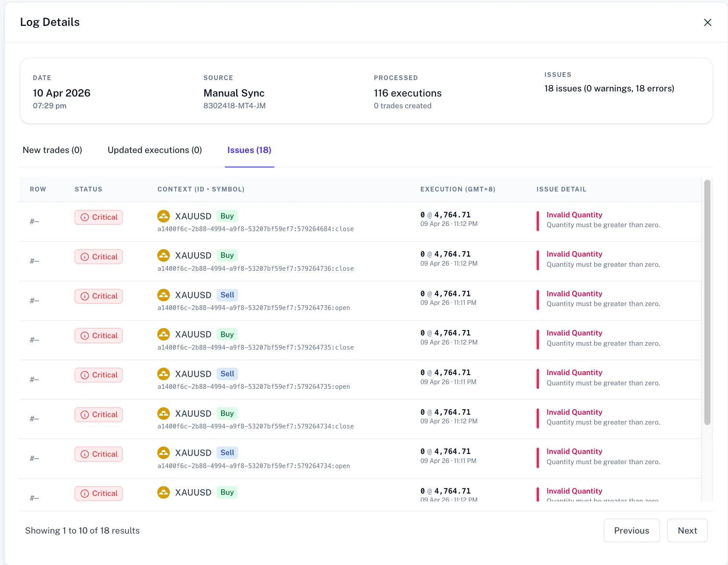Open the Updated executions (0) tab
This screenshot has height=565, width=728.
coord(155,150)
